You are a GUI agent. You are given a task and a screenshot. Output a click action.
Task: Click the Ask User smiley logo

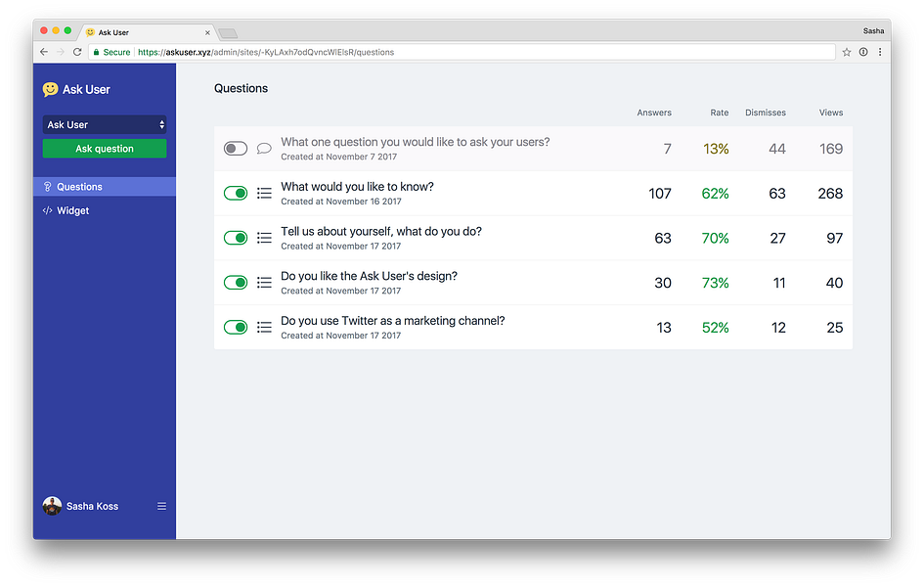point(50,89)
